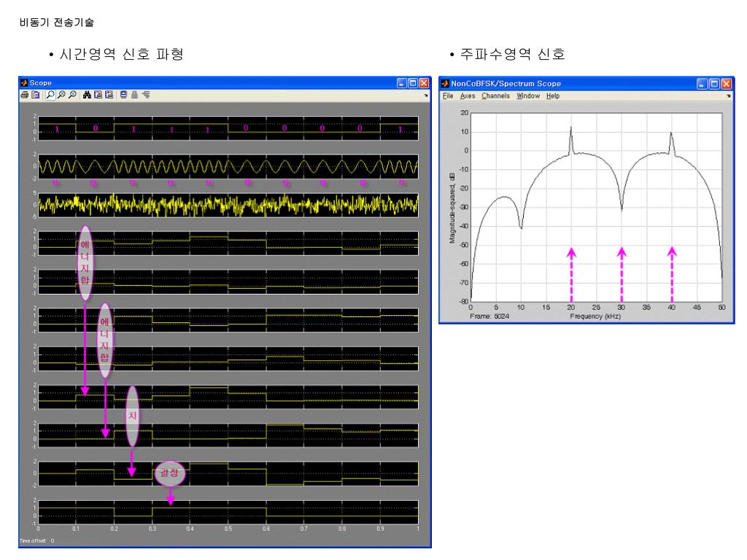Open Scope Parameters dialog icon
The image size is (747, 560).
tap(36, 95)
